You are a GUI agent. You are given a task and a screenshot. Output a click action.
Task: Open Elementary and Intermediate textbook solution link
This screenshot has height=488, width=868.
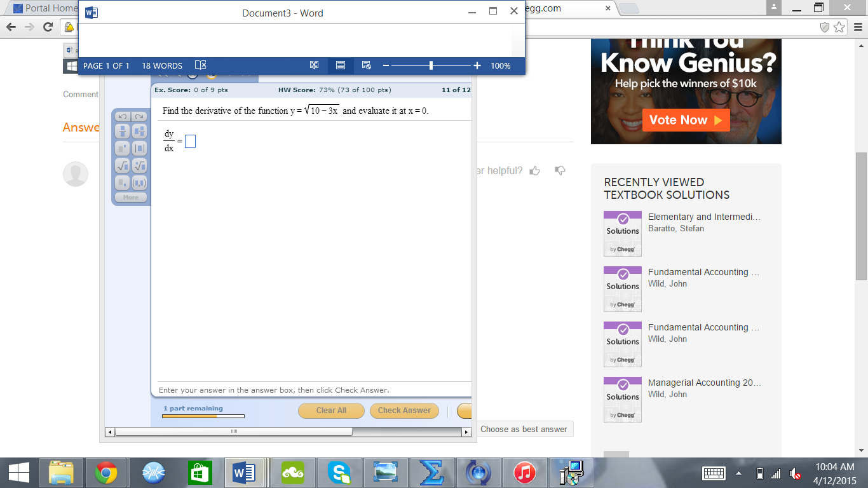(704, 217)
